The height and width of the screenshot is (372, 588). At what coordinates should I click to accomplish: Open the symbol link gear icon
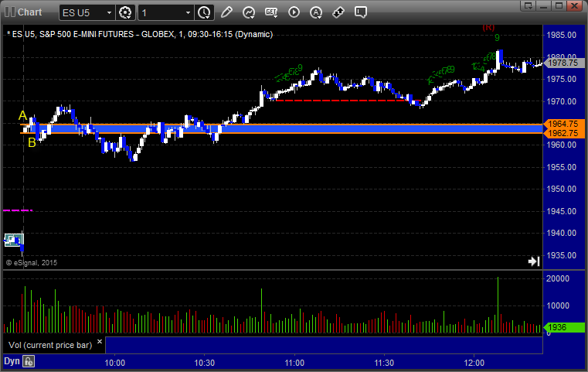[x=127, y=12]
